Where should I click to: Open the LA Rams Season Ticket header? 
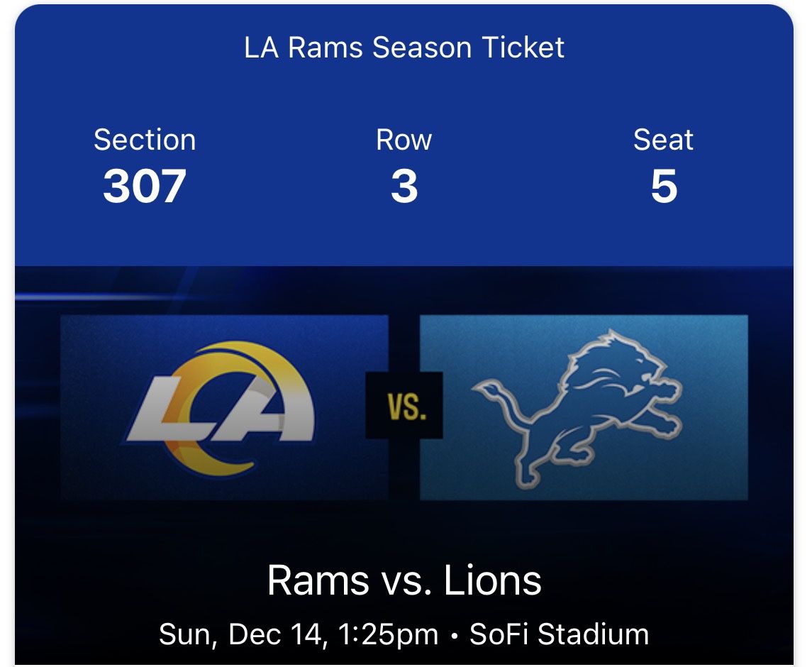click(404, 48)
